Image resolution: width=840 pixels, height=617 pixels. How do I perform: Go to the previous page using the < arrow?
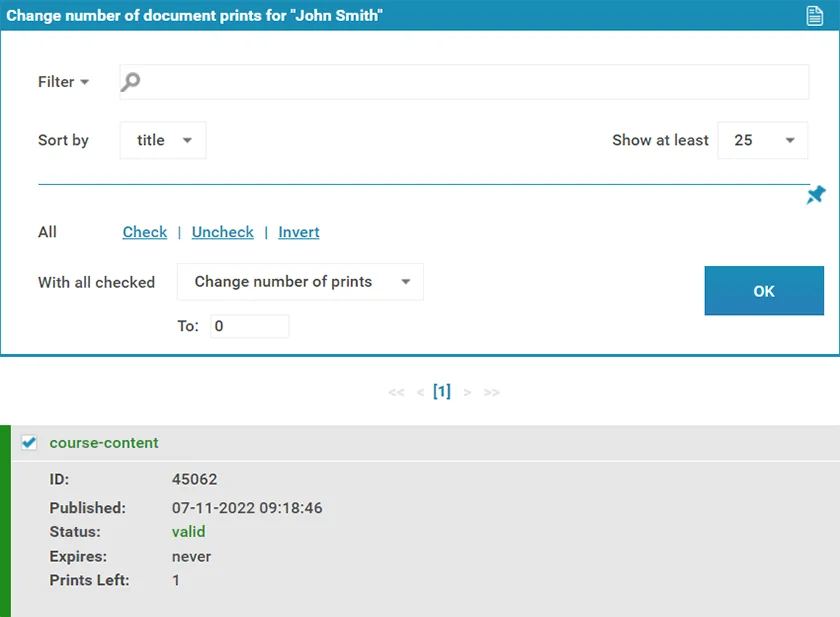[x=420, y=392]
